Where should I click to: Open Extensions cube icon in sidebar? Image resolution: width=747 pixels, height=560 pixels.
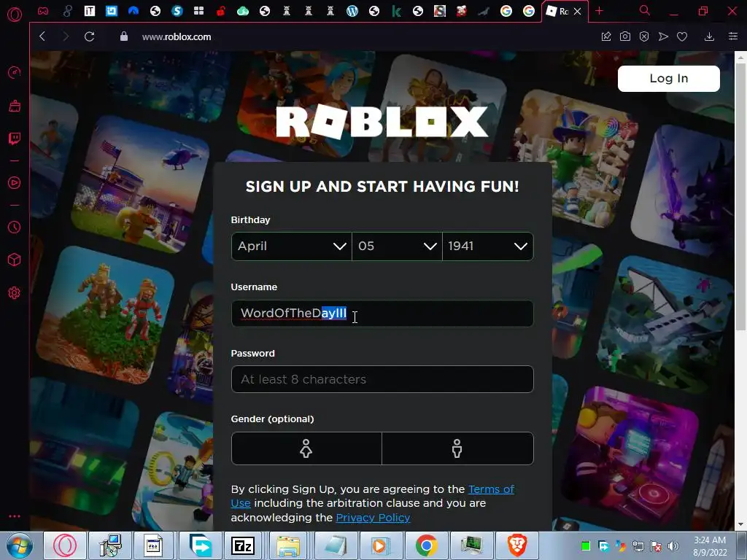click(x=15, y=260)
